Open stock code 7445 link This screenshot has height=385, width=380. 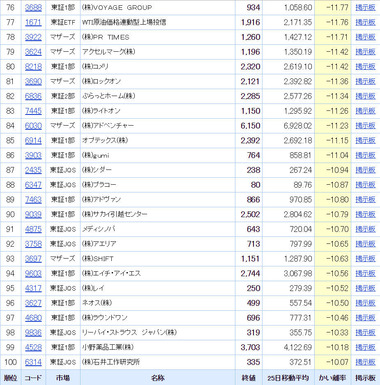(33, 111)
